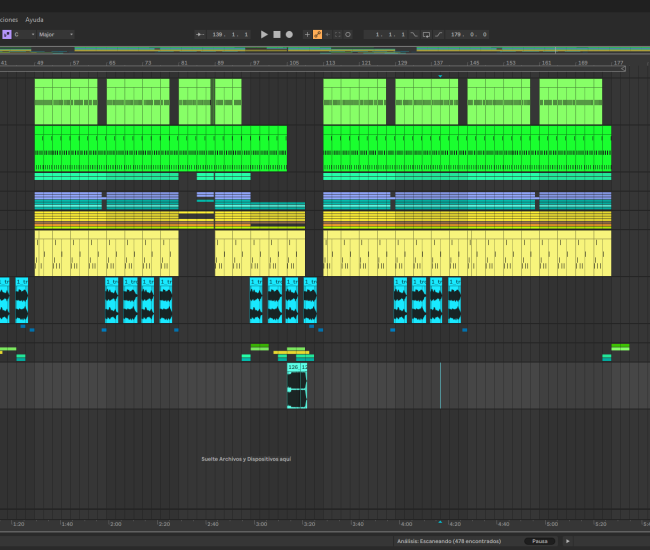Open the root note C dropdown
Image resolution: width=650 pixels, height=550 pixels.
coord(24,34)
